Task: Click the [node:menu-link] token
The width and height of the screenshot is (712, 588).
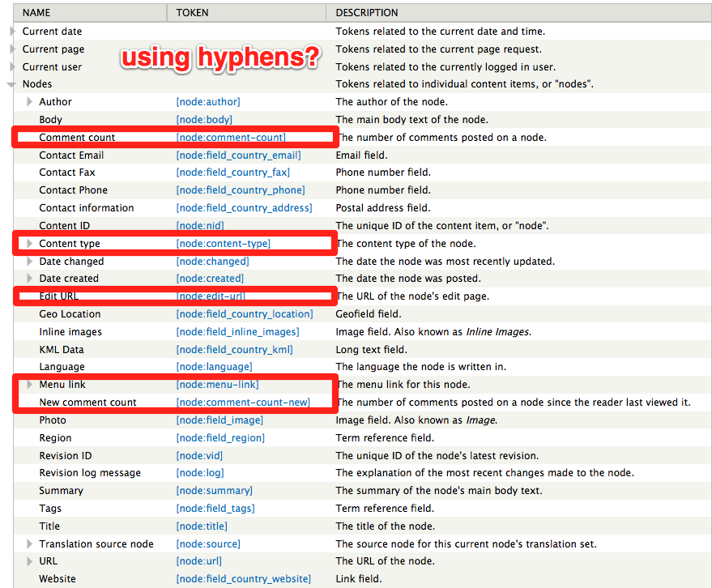Action: coord(217,385)
